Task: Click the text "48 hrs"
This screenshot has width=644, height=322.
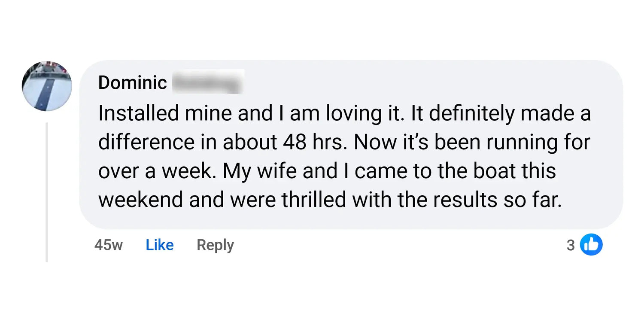Action: pos(314,143)
